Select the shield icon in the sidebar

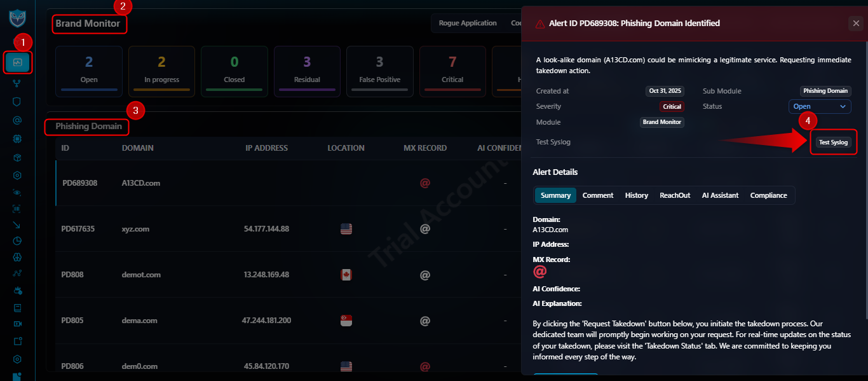17,101
